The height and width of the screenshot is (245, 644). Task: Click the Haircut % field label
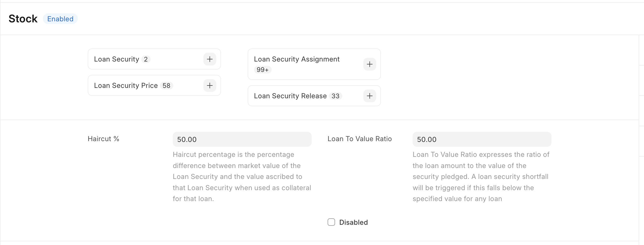[x=103, y=139]
